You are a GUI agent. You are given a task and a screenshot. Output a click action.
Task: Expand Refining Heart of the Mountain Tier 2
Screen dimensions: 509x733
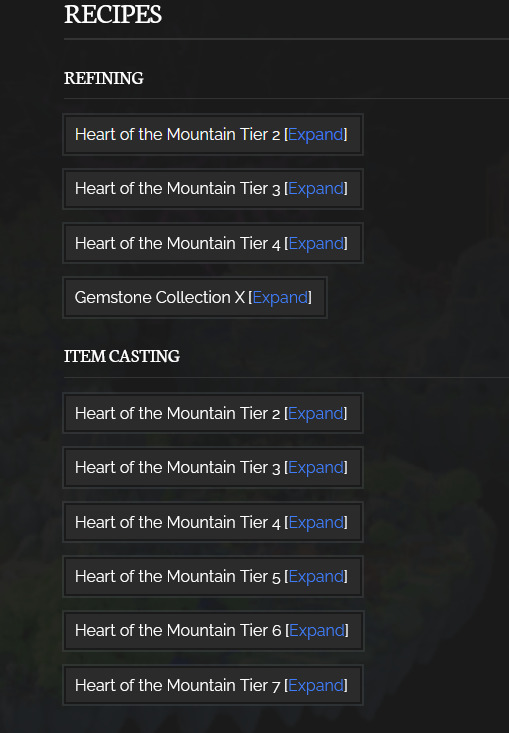(x=315, y=135)
